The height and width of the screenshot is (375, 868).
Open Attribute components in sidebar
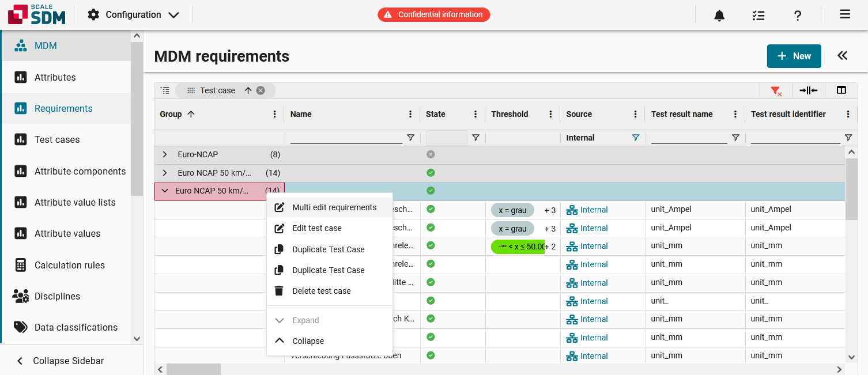pos(66,171)
